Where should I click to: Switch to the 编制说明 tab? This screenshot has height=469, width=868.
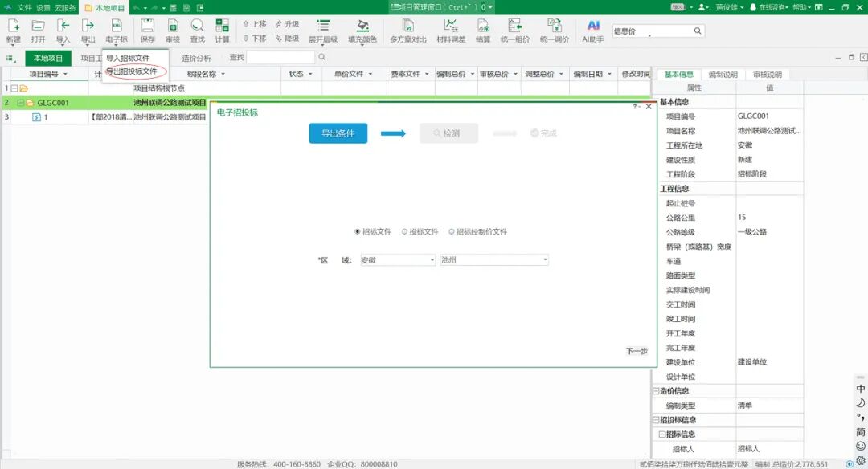click(723, 75)
